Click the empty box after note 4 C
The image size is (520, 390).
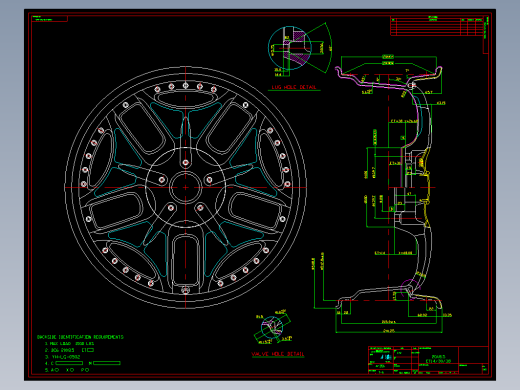point(69,363)
